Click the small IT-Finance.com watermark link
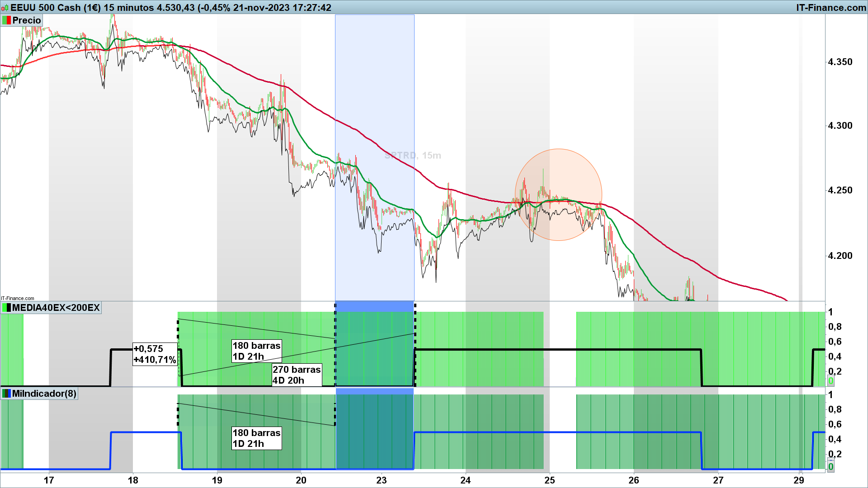868x488 pixels. 18,298
